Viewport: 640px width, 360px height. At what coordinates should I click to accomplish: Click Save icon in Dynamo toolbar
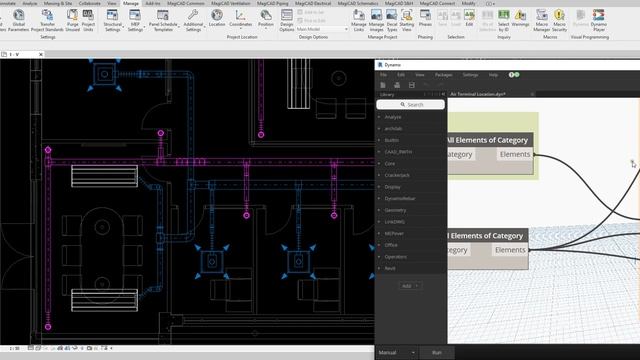point(411,85)
